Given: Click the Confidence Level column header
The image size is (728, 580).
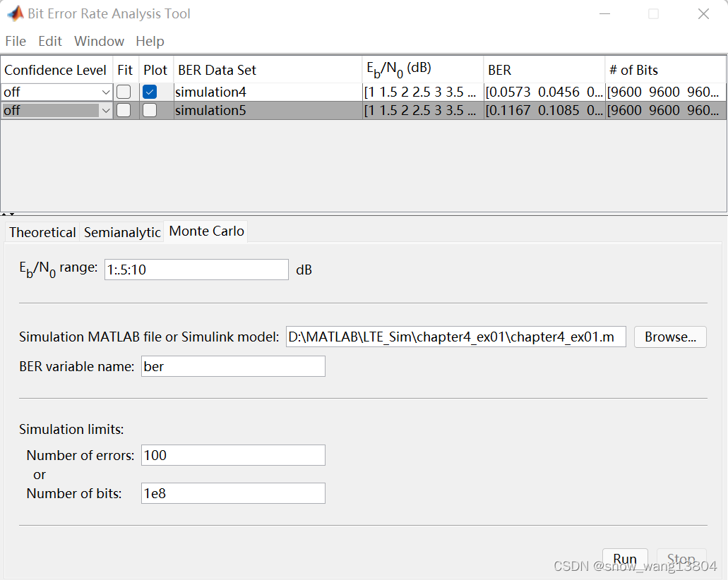Looking at the screenshot, I should (x=56, y=70).
